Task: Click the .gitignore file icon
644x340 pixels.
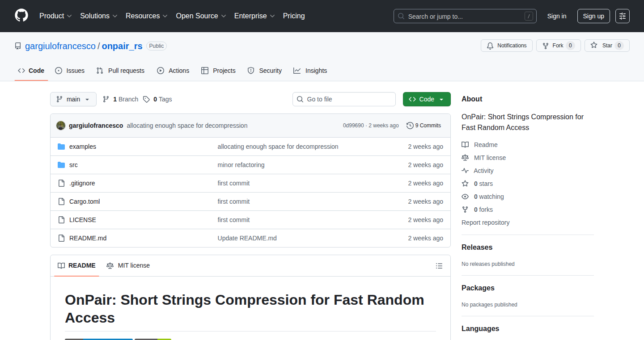Action: tap(61, 183)
